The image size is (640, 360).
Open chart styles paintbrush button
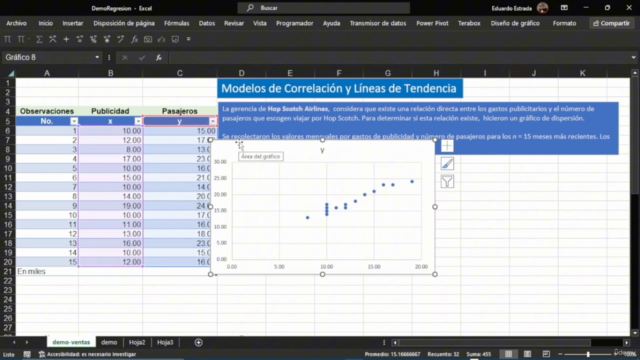click(x=447, y=164)
